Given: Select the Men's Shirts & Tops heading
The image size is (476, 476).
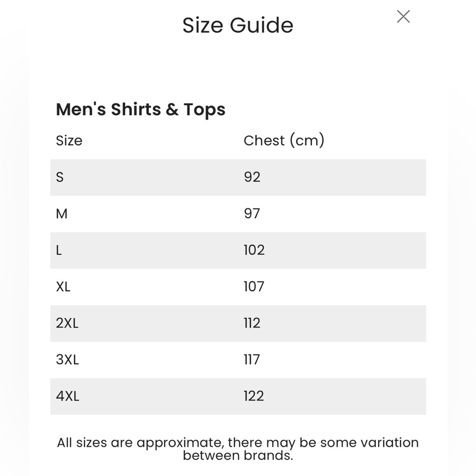Looking at the screenshot, I should pyautogui.click(x=140, y=109).
